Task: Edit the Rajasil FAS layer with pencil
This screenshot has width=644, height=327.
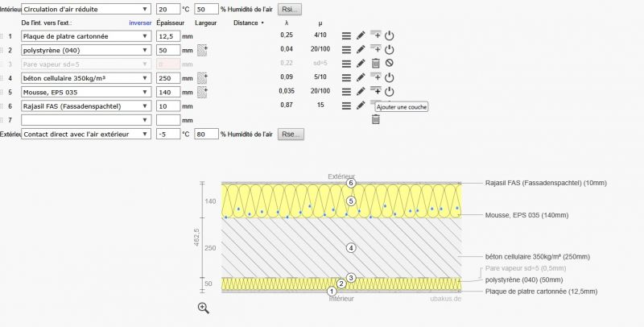Action: pyautogui.click(x=361, y=106)
